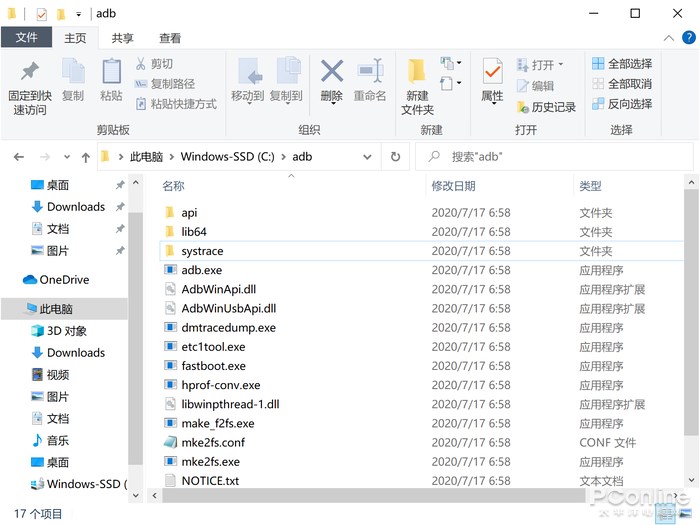Go up one folder level arrow
This screenshot has width=700, height=525.
pos(86,157)
